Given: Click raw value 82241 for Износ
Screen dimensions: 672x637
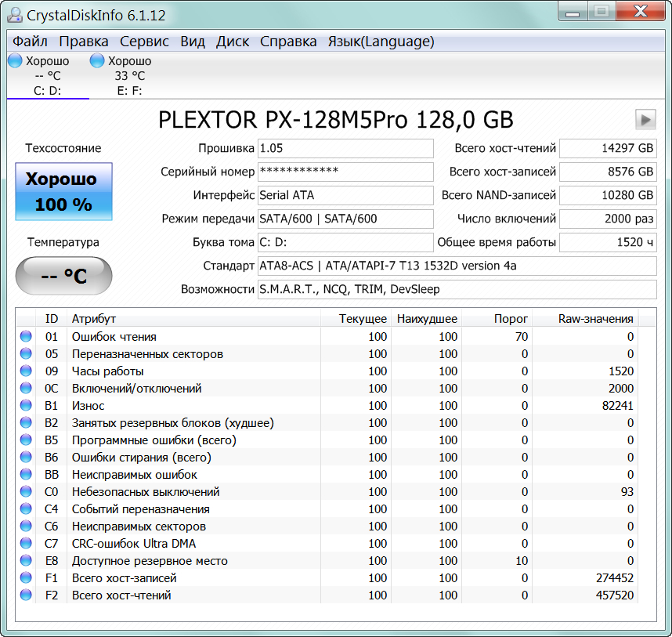Looking at the screenshot, I should click(x=618, y=406).
